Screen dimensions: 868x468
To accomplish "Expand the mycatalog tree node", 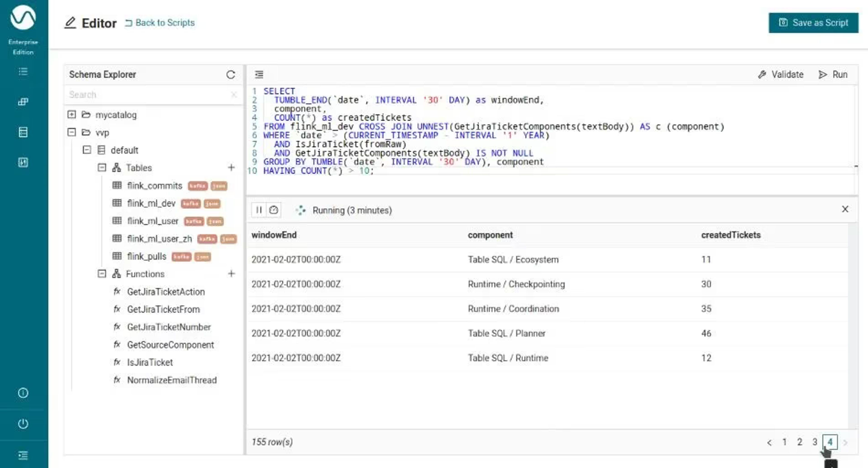I will 71,115.
